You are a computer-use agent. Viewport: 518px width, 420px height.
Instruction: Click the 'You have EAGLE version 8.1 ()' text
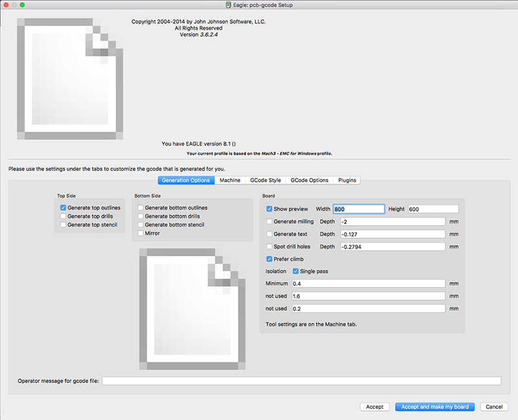(x=199, y=144)
